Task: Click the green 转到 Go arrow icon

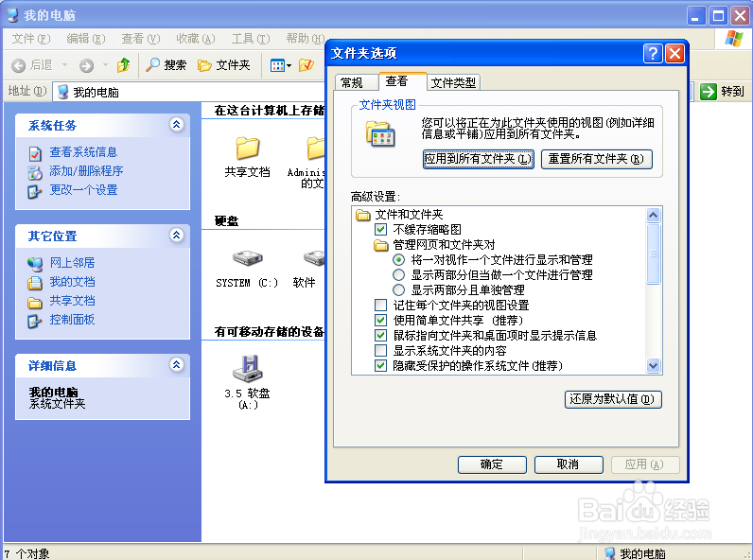Action: (709, 91)
